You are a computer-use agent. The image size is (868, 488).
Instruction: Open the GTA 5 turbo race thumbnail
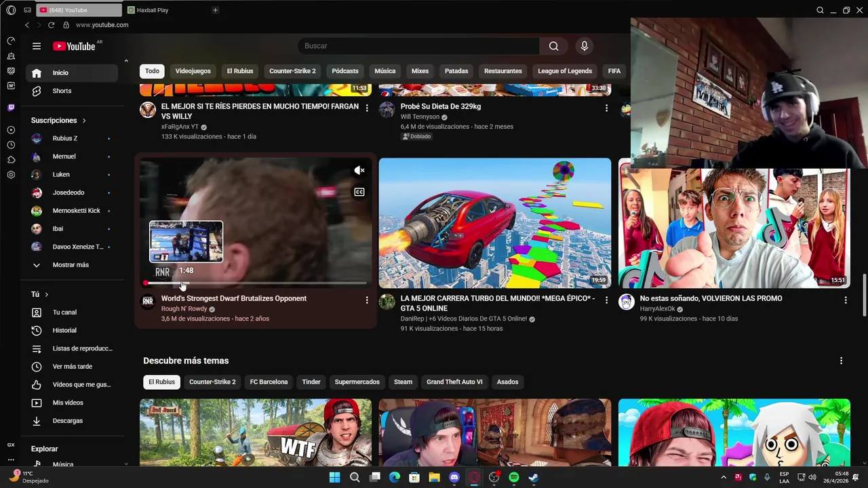495,223
